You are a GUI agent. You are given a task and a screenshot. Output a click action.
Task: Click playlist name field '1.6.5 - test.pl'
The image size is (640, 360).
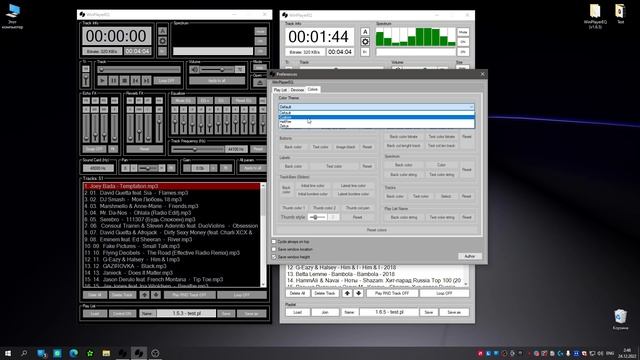[x=389, y=312]
